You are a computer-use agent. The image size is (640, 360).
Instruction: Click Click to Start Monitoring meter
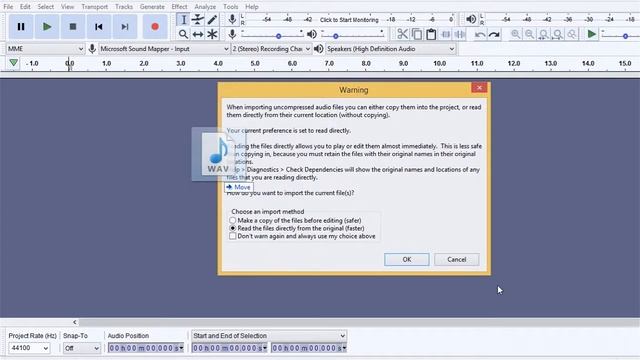point(349,20)
